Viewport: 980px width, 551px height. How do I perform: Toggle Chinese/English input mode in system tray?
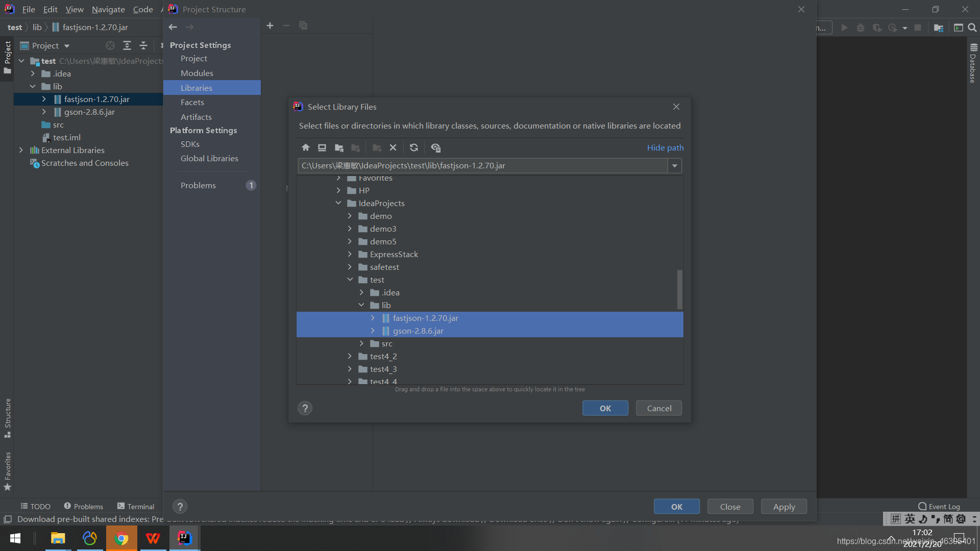tap(910, 519)
